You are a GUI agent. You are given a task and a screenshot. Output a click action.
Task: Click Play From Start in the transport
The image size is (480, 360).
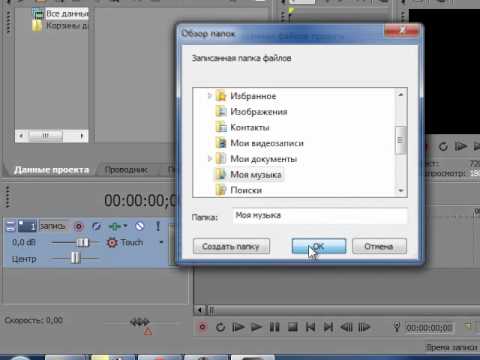(x=238, y=327)
